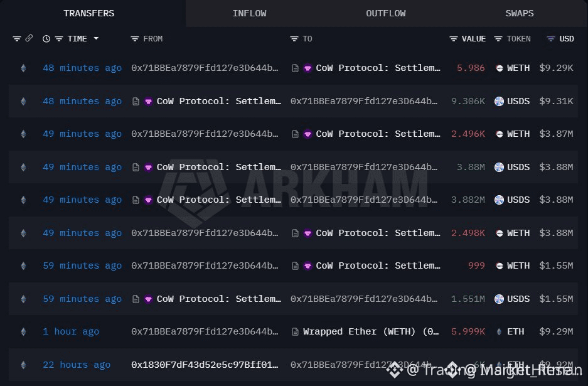Click the 5.999K value cell
This screenshot has height=386, width=588.
468,331
